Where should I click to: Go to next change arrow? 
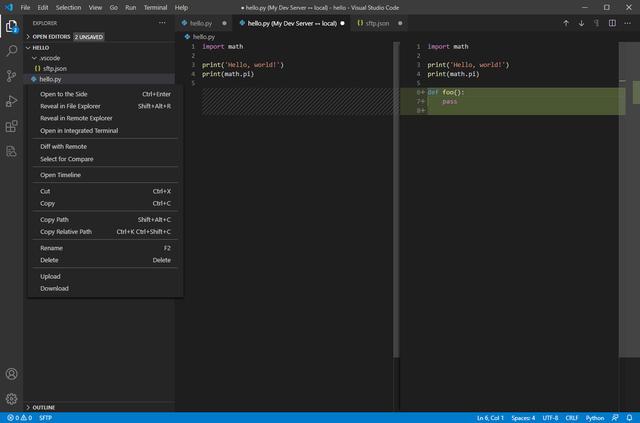(581, 23)
